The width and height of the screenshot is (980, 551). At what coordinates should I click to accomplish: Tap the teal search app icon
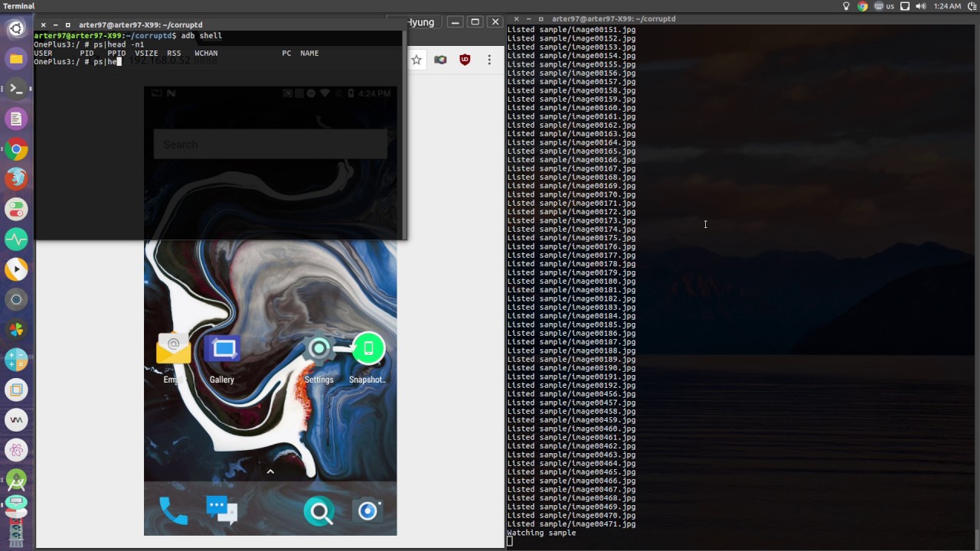point(319,511)
